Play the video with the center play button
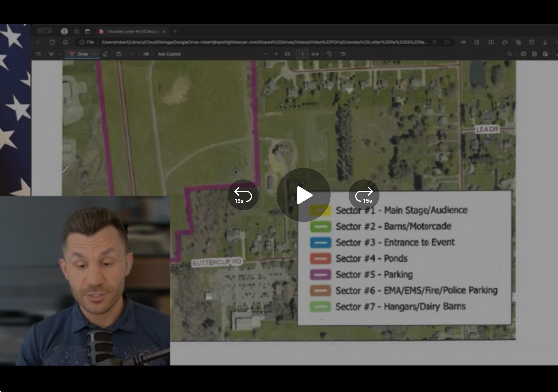The width and height of the screenshot is (558, 392). (x=303, y=195)
